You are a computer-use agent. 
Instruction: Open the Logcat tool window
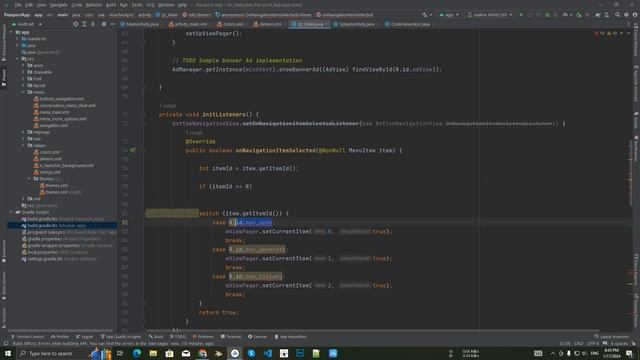(84, 337)
